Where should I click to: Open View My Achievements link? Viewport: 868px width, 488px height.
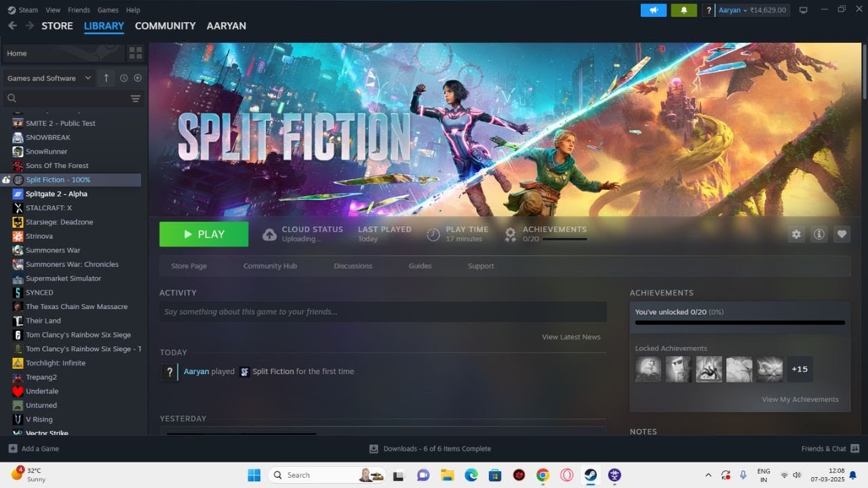[800, 399]
